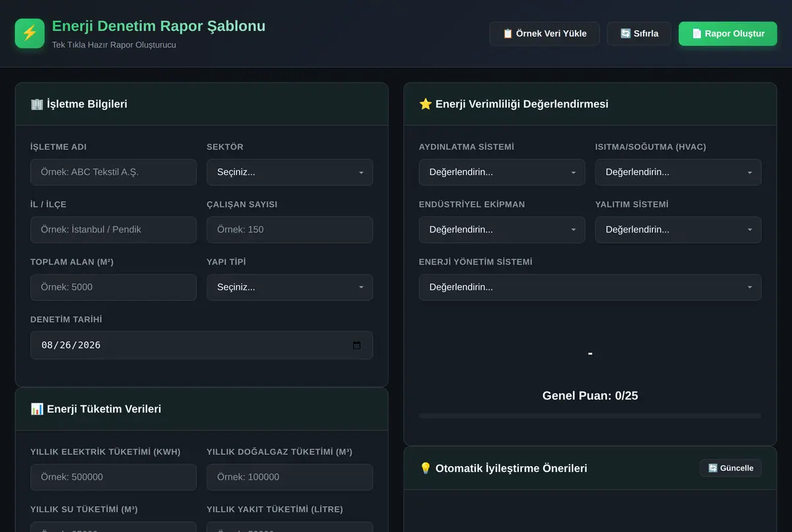The width and height of the screenshot is (792, 532).
Task: Open the Yalıtım Sistemi rating dropdown
Action: coord(678,230)
